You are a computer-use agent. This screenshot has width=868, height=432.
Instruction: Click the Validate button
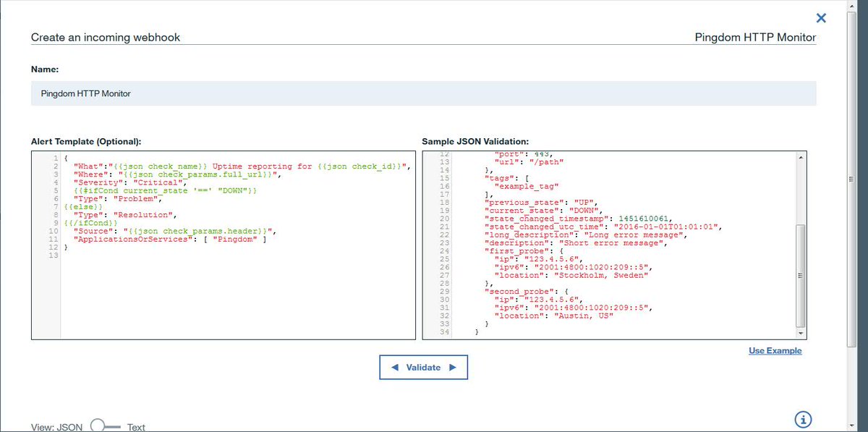423,367
